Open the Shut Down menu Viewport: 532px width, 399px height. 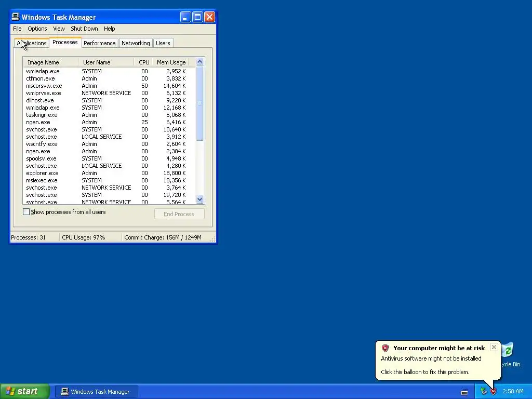click(x=84, y=29)
